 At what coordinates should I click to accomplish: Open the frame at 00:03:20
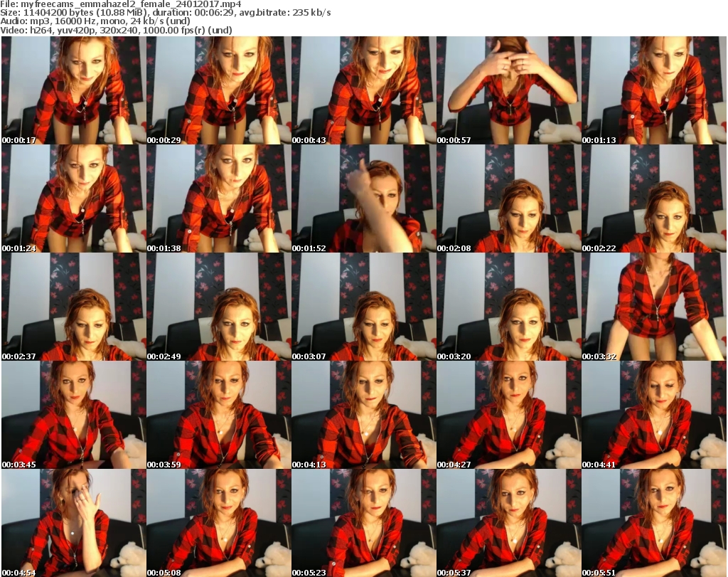pyautogui.click(x=508, y=307)
